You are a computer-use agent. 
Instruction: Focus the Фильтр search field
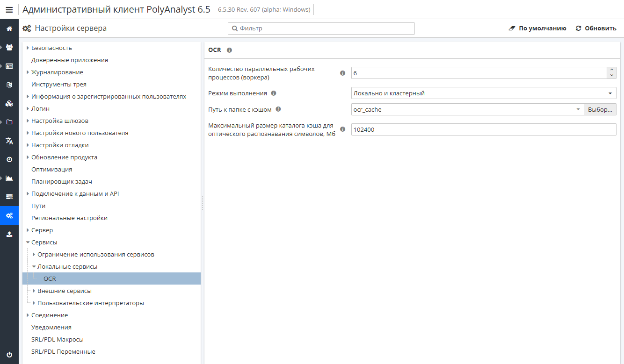pos(321,29)
